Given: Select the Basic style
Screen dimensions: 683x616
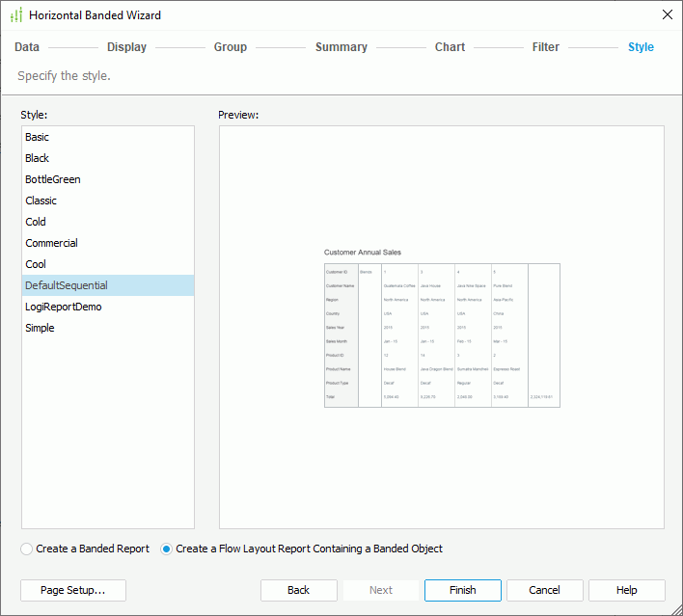Looking at the screenshot, I should click(38, 137).
